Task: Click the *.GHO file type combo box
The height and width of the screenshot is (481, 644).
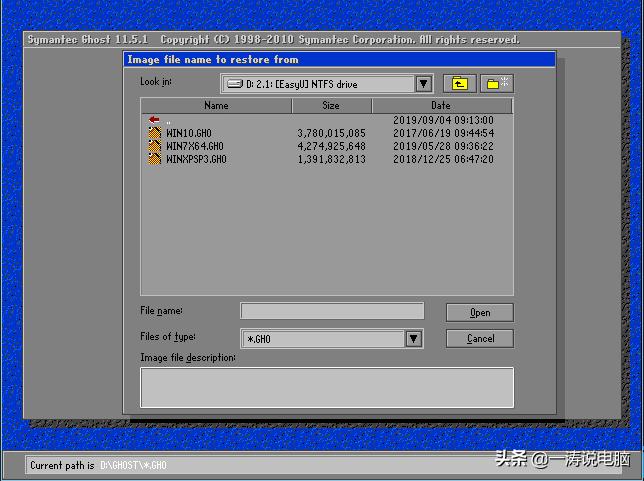Action: [x=332, y=339]
